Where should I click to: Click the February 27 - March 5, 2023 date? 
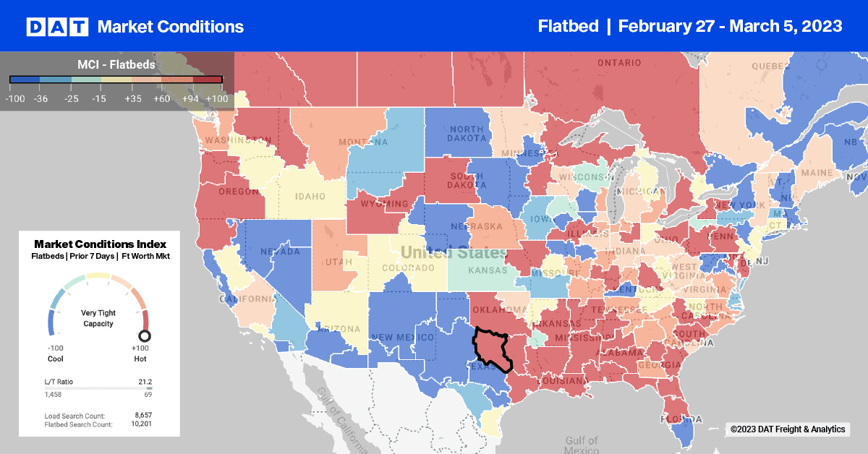[730, 27]
